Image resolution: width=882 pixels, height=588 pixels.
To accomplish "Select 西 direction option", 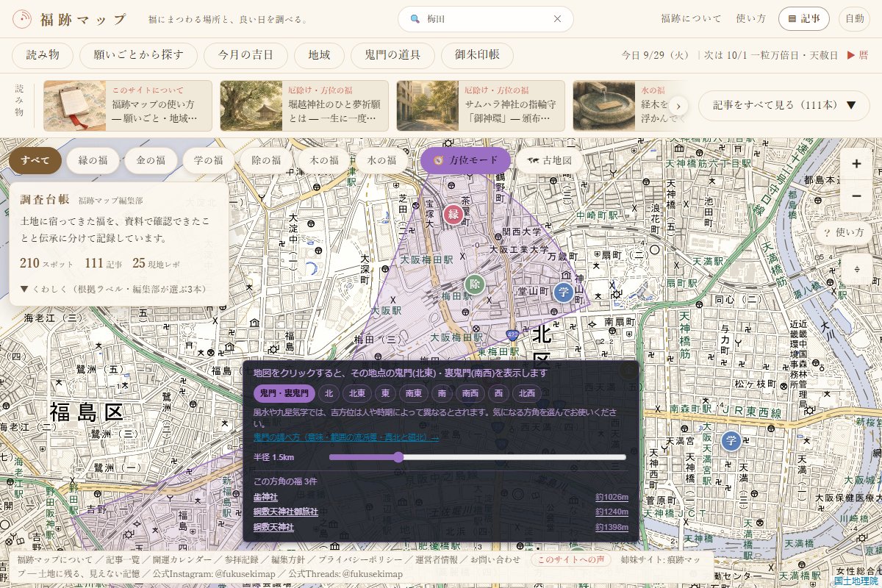I will [498, 394].
